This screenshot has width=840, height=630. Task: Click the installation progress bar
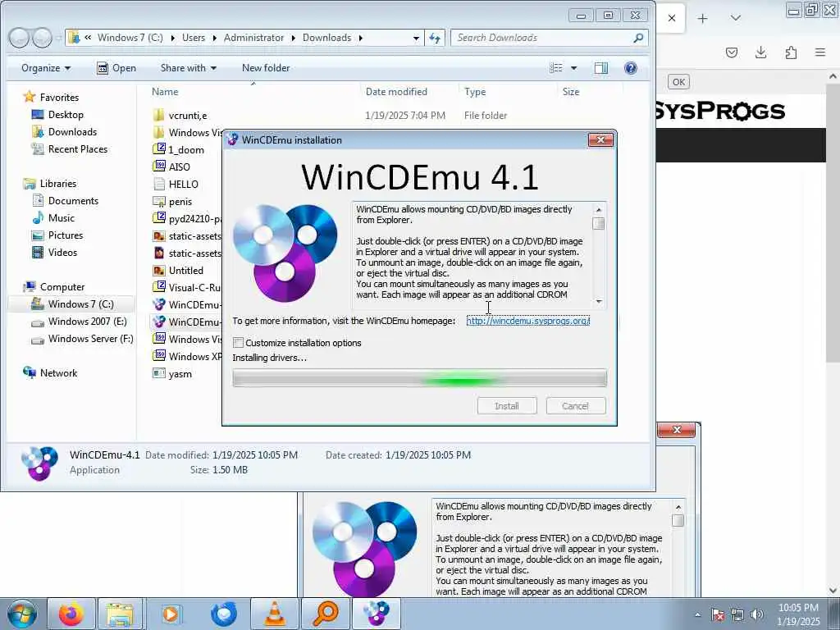[419, 378]
